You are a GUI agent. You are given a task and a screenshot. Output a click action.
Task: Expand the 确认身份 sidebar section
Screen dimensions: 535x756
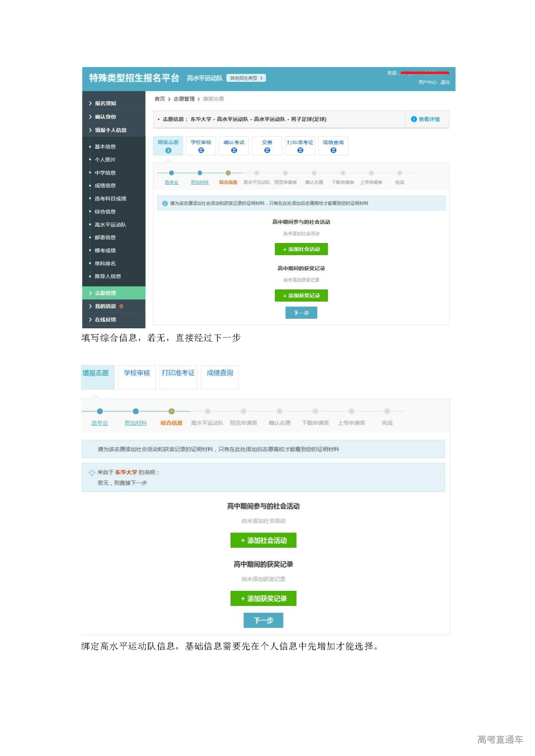coord(105,117)
